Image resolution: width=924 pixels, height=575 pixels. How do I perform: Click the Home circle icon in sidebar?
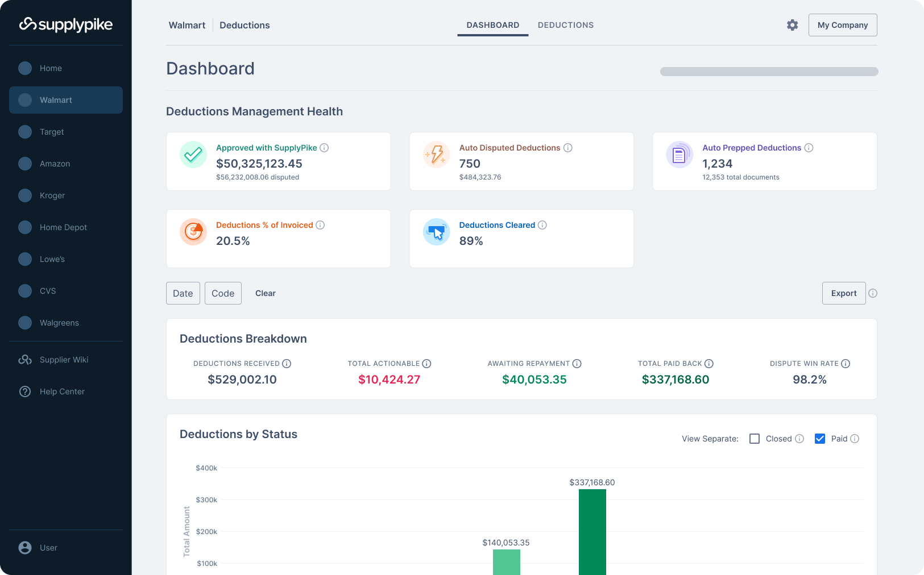point(25,68)
